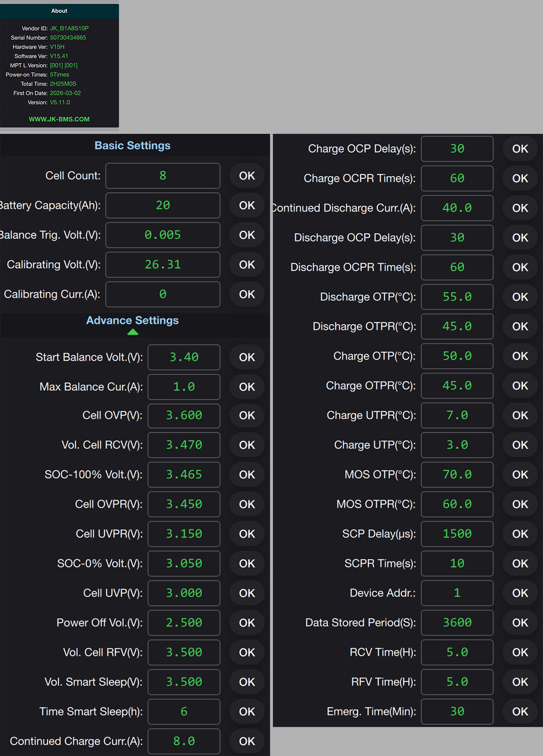
Task: Select the Discharge OTP value field
Action: (457, 297)
